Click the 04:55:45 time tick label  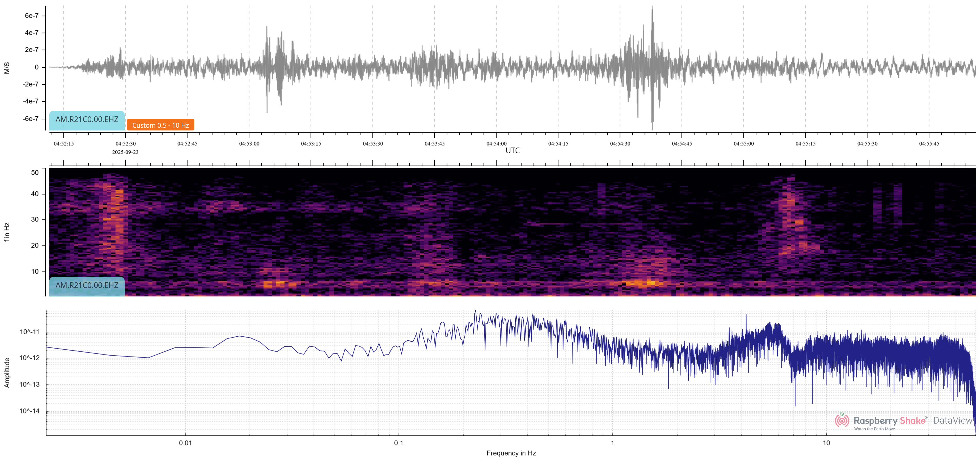[x=929, y=144]
